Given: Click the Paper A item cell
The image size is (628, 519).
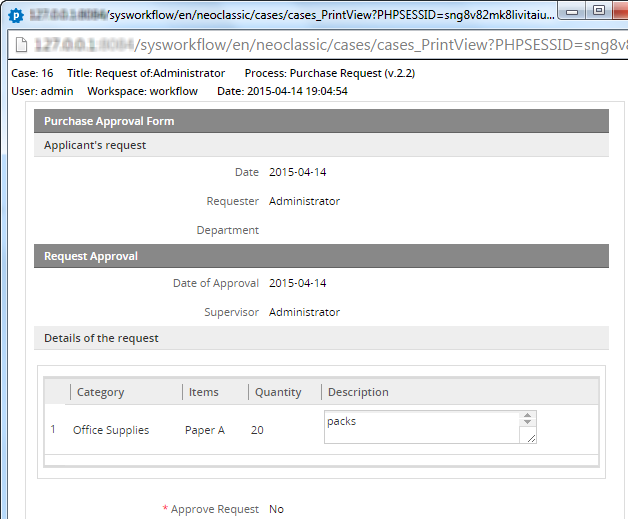Looking at the screenshot, I should click(205, 430).
